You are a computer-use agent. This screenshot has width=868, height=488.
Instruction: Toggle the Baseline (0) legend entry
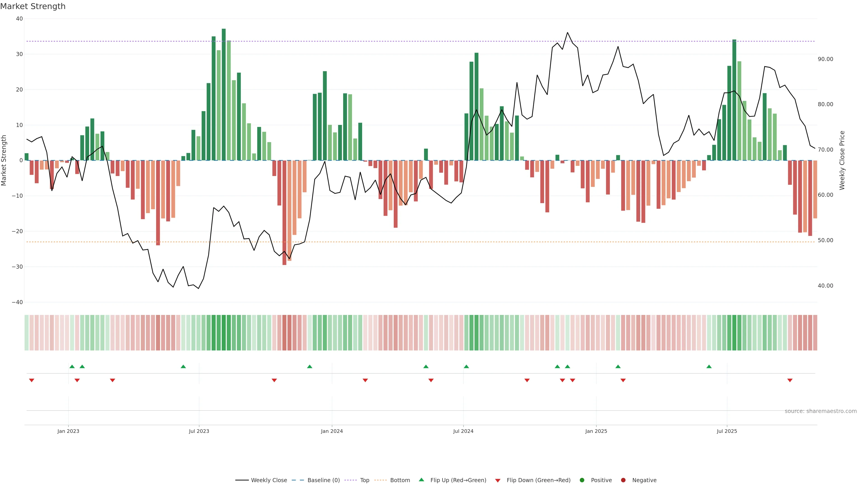(323, 480)
